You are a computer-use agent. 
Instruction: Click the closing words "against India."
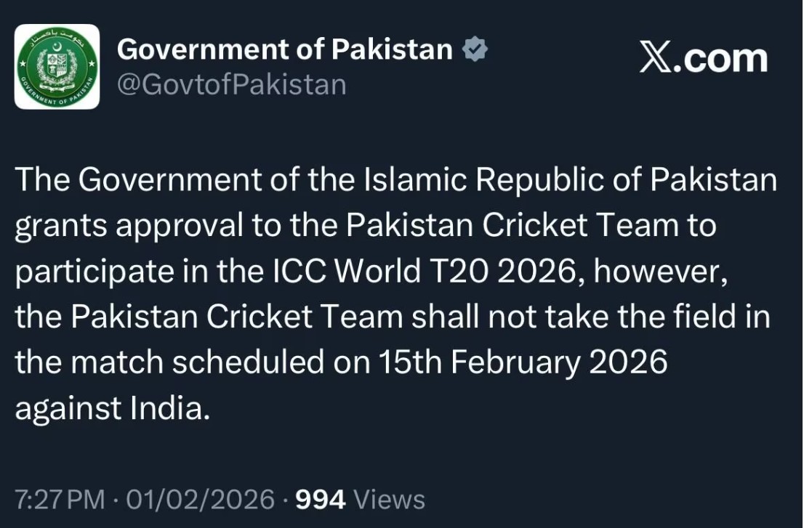(112, 409)
